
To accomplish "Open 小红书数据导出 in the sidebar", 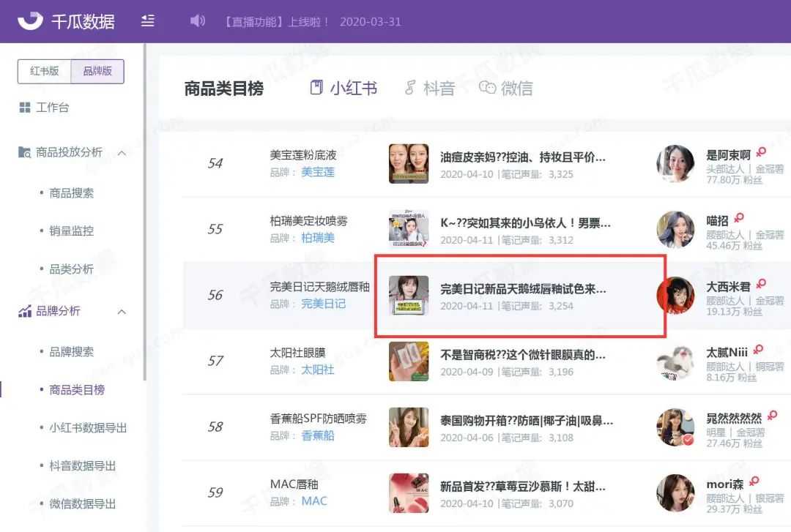I will 88,427.
